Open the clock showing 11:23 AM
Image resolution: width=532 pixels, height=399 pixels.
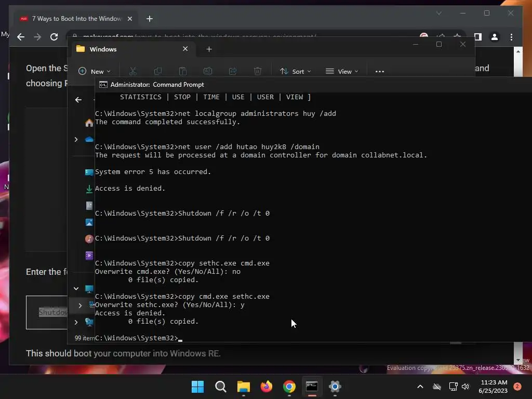point(493,387)
